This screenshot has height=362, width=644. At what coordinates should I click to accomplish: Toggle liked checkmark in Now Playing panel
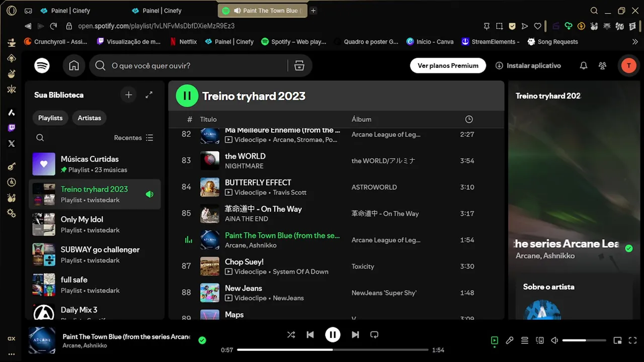click(x=629, y=248)
